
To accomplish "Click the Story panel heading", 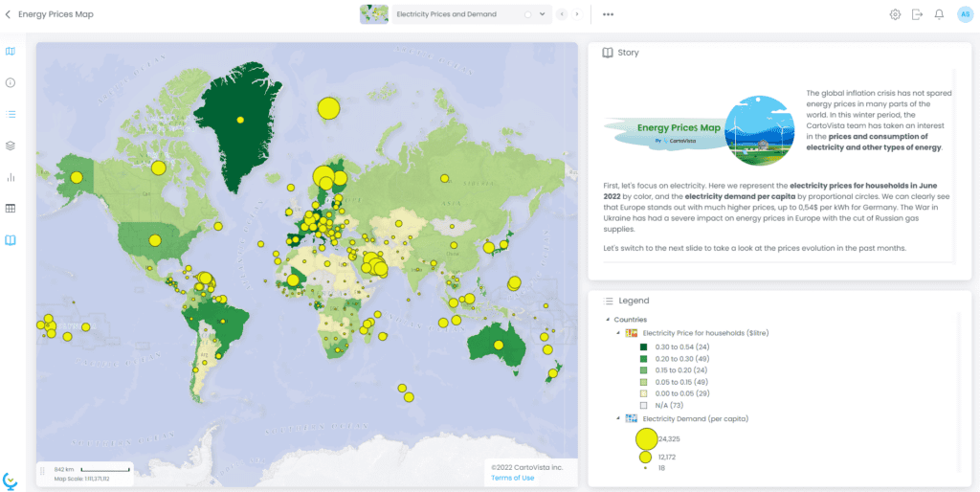I will click(x=628, y=54).
